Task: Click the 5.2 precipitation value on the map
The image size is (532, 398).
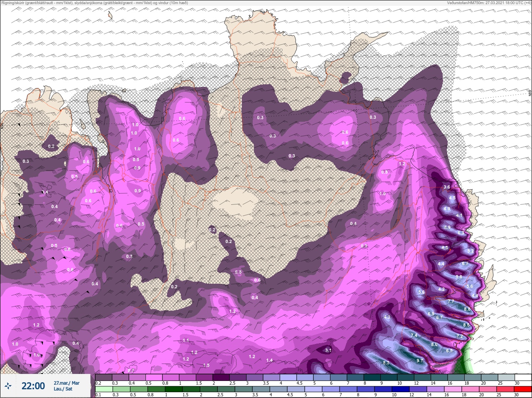Action: click(470, 251)
